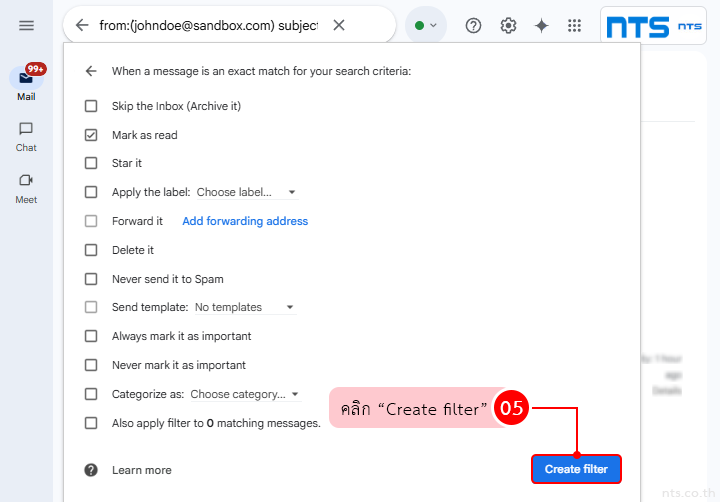Check the Star it option
720x502 pixels.
click(91, 163)
